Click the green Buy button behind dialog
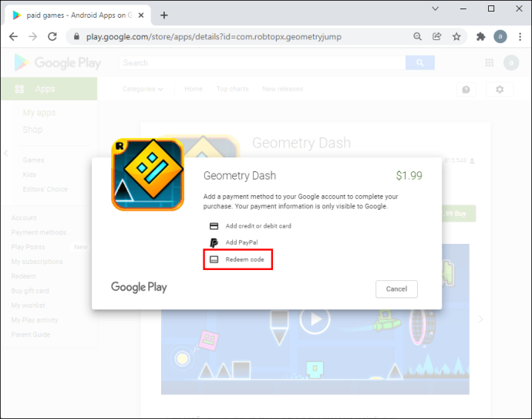Screen dimensions: 532x419 (459, 214)
